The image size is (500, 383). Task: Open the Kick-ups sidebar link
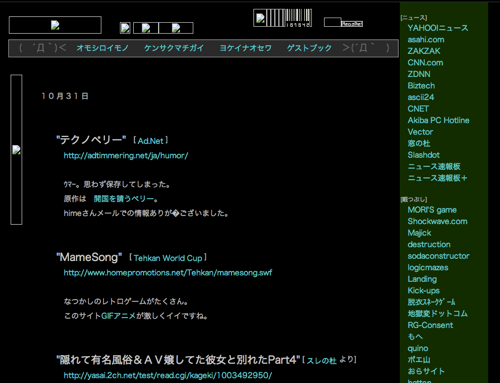point(423,291)
